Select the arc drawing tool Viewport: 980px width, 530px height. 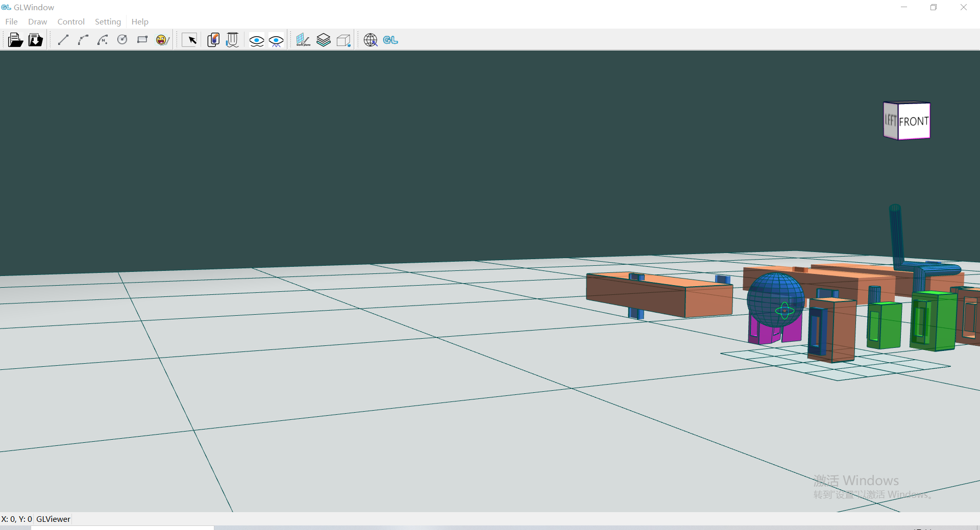(x=83, y=40)
